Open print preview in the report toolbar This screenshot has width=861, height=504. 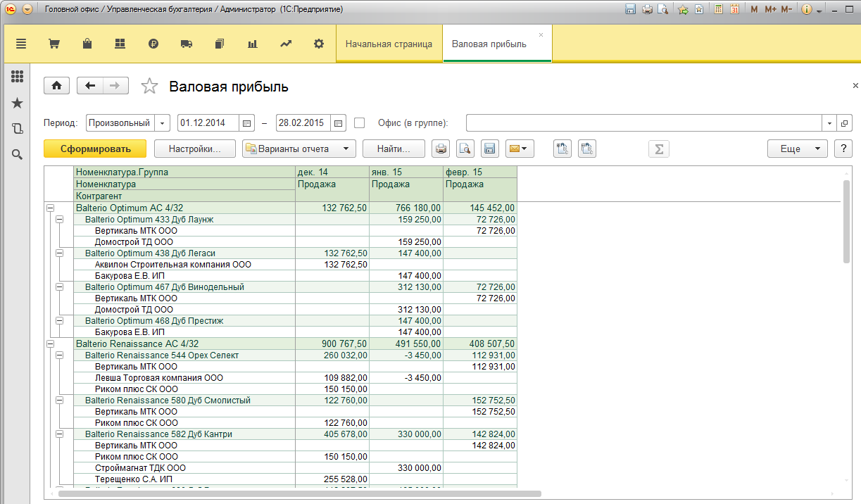coord(465,149)
